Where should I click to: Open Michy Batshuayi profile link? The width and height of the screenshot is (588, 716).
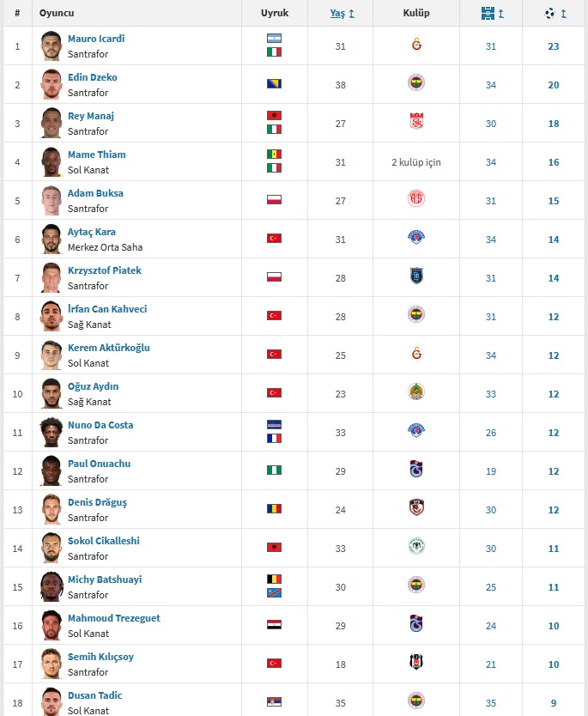pyautogui.click(x=105, y=579)
